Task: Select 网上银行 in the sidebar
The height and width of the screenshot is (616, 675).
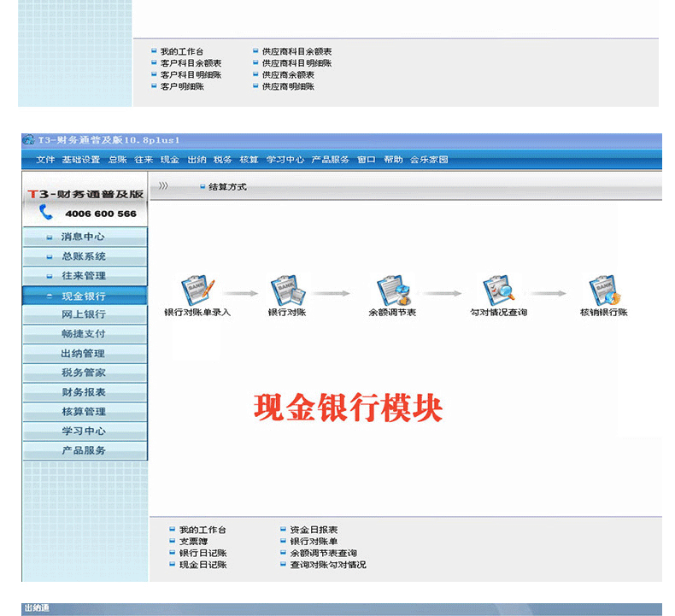Action: pyautogui.click(x=85, y=314)
